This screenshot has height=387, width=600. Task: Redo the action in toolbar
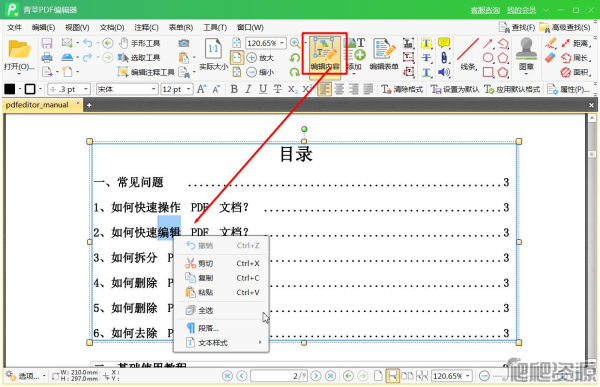click(88, 57)
